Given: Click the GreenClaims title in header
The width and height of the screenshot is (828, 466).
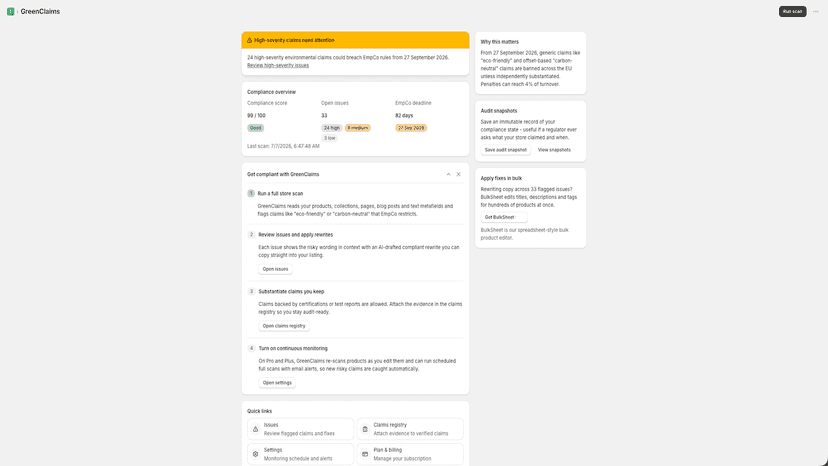Looking at the screenshot, I should 40,11.
